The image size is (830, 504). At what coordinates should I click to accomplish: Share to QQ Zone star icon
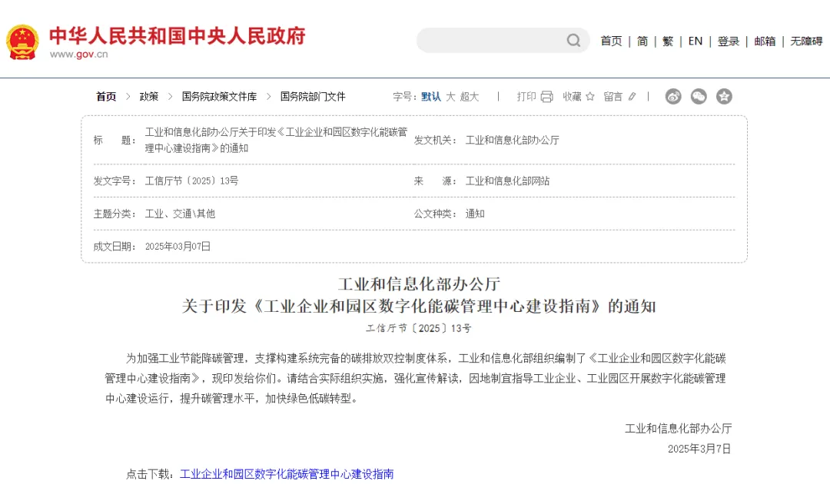click(724, 97)
